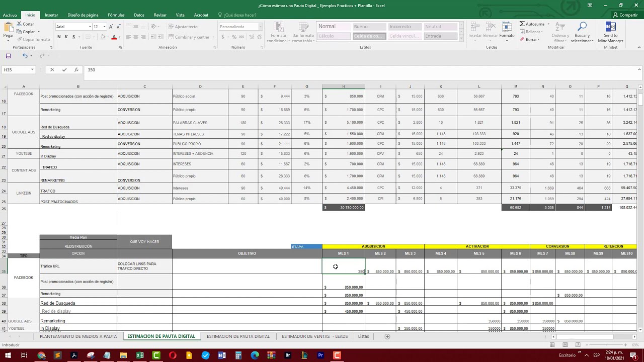Switch to the Diseño de página tab
This screenshot has width=644, height=362.
83,15
